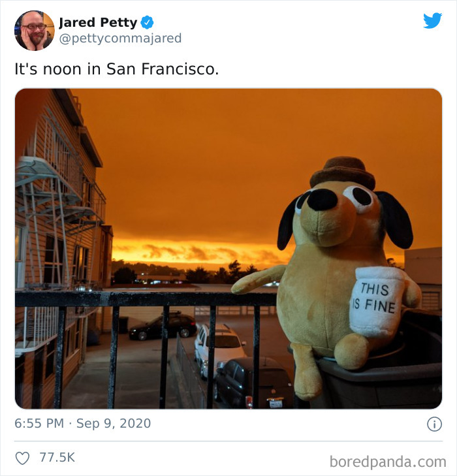The height and width of the screenshot is (476, 457).
Task: Open the tweet info circle icon
Action: click(x=435, y=424)
